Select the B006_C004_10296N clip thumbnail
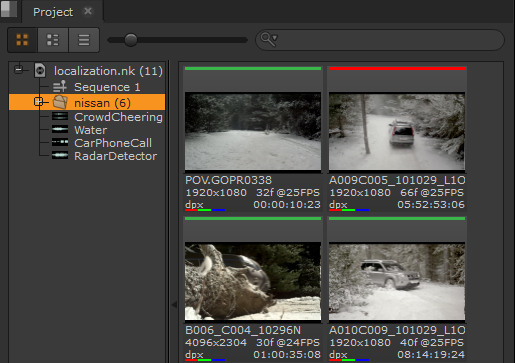The image size is (515, 363). (x=253, y=282)
